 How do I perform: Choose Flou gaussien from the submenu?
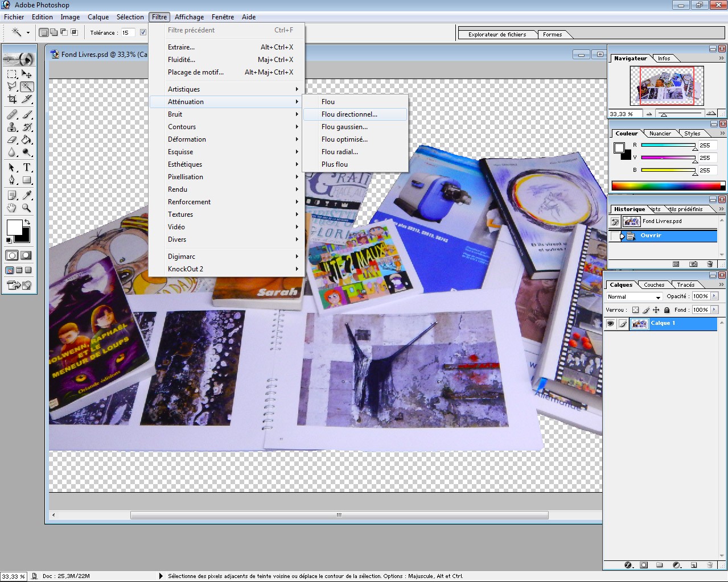[x=344, y=127]
